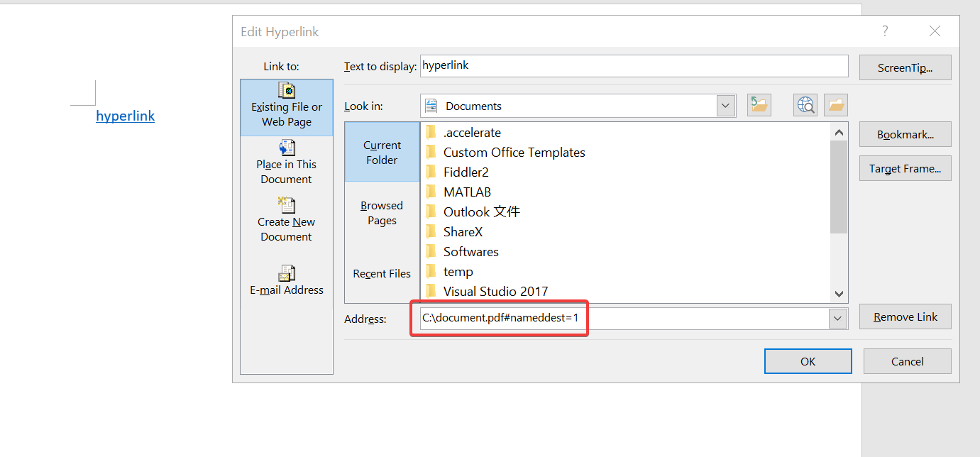Dismiss dialog with Cancel button
Viewport: 980px width, 457px height.
pyautogui.click(x=907, y=361)
